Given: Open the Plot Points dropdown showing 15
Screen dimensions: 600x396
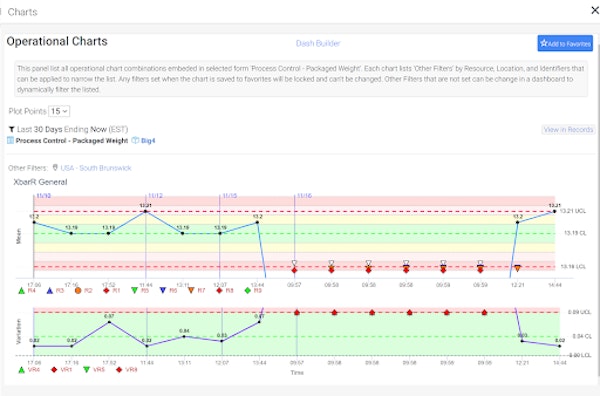Looking at the screenshot, I should coord(59,111).
